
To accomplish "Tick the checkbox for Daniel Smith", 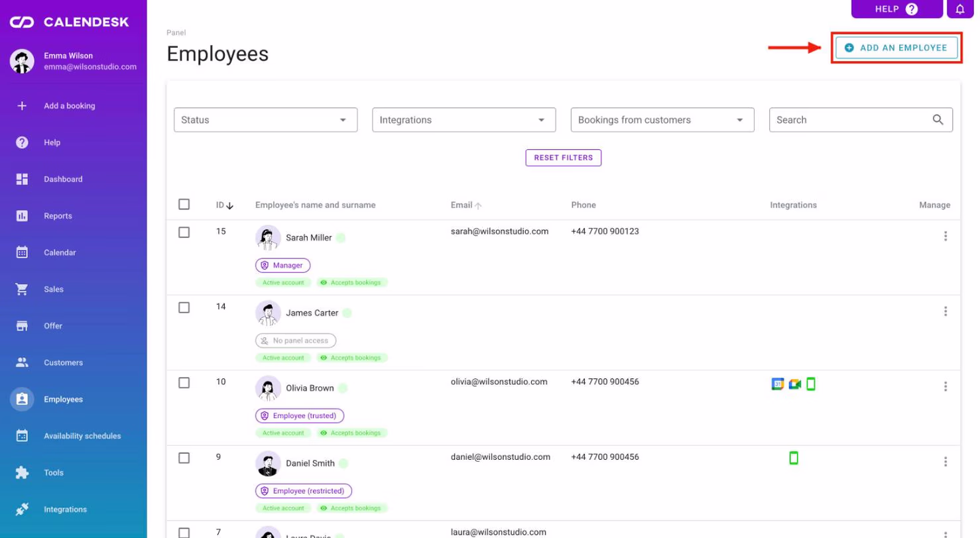I will [x=184, y=458].
